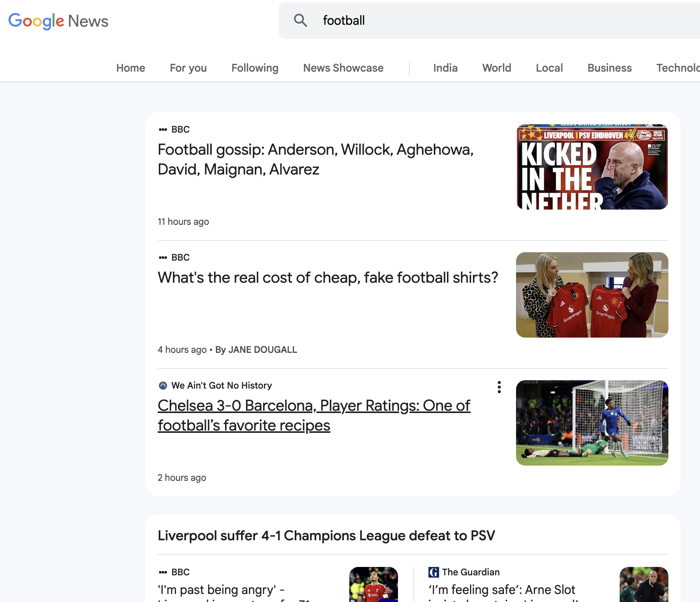This screenshot has width=700, height=602.
Task: Click BBC icon on fake shirts article
Action: pyautogui.click(x=163, y=258)
